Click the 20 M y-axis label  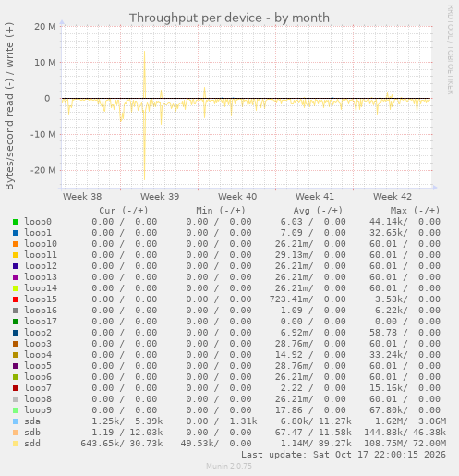[x=45, y=27]
